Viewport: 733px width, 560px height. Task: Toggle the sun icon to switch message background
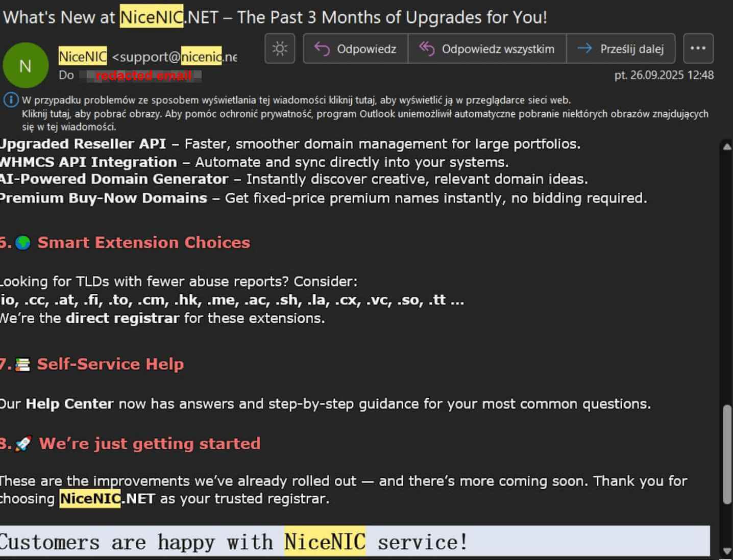pyautogui.click(x=280, y=49)
